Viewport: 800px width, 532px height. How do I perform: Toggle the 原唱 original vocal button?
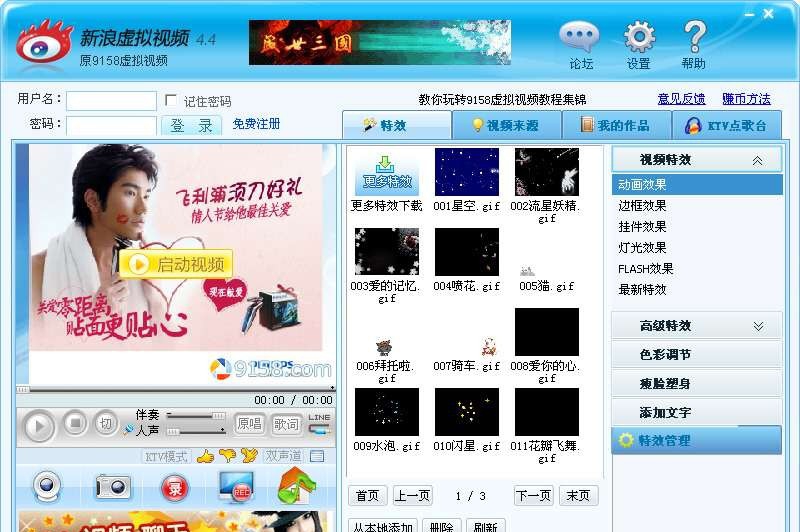coord(249,424)
